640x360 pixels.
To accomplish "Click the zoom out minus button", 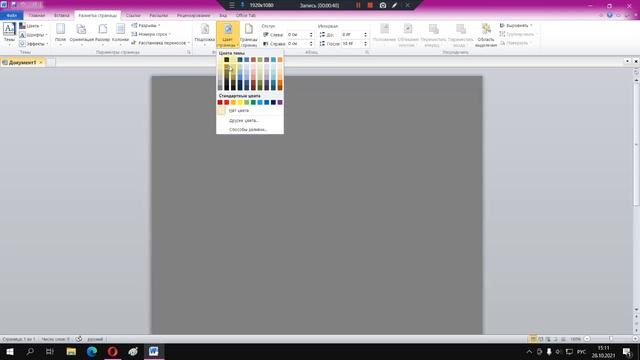I will pos(587,339).
